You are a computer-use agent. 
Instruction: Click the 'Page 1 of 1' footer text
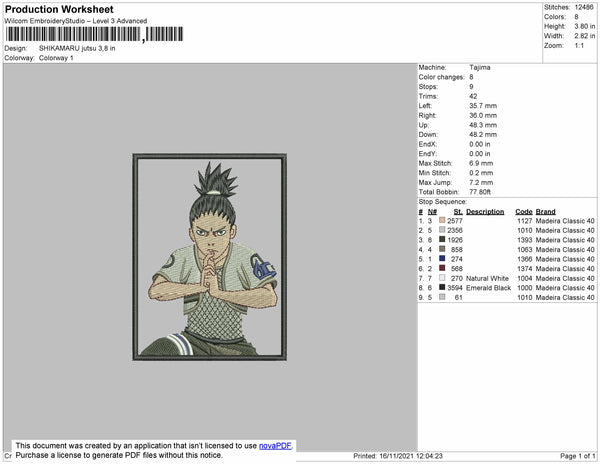tap(578, 456)
